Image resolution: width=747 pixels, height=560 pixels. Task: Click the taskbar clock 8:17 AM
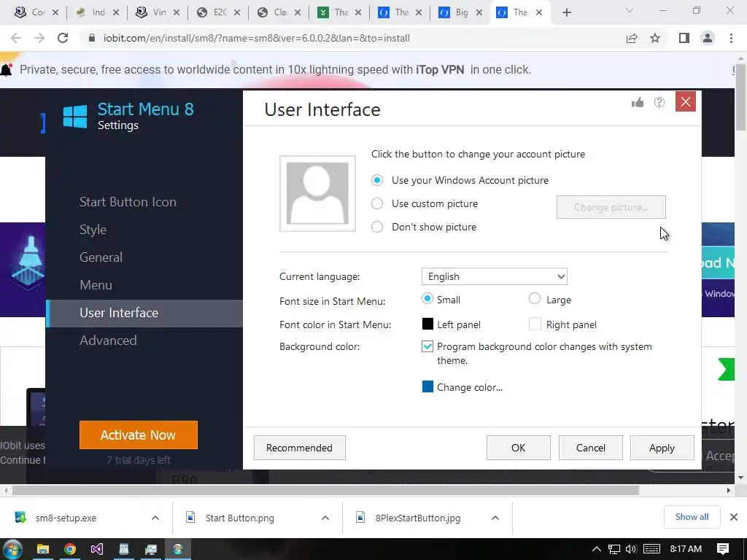click(x=686, y=549)
